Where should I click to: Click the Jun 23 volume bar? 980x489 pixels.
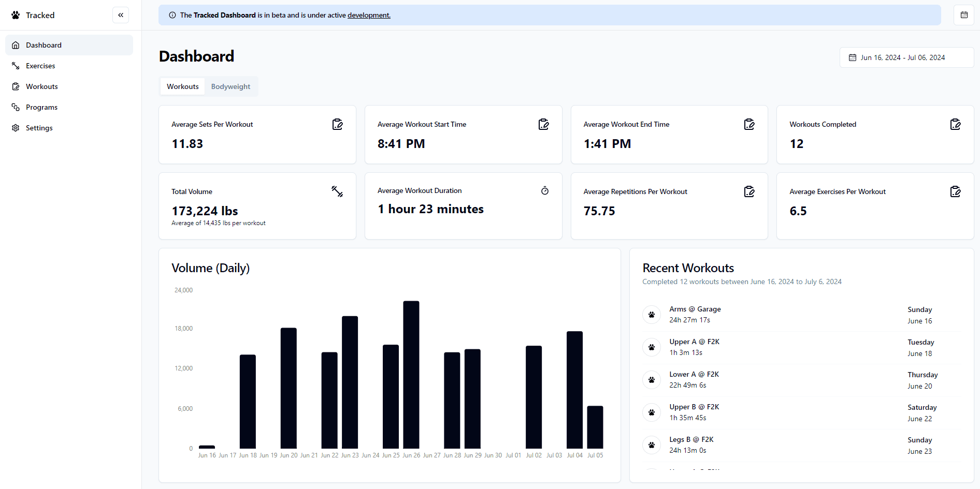pyautogui.click(x=350, y=382)
